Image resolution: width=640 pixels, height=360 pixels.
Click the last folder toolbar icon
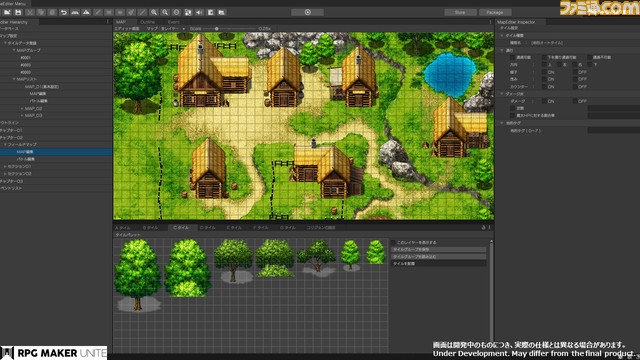coord(222,12)
